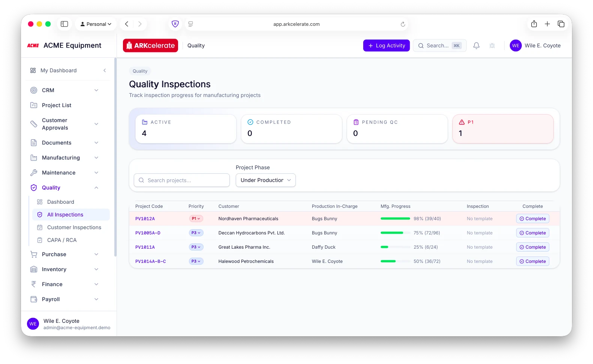Screen dimensions: 593x364
Task: Open a new tab with plus icon
Action: (x=547, y=24)
